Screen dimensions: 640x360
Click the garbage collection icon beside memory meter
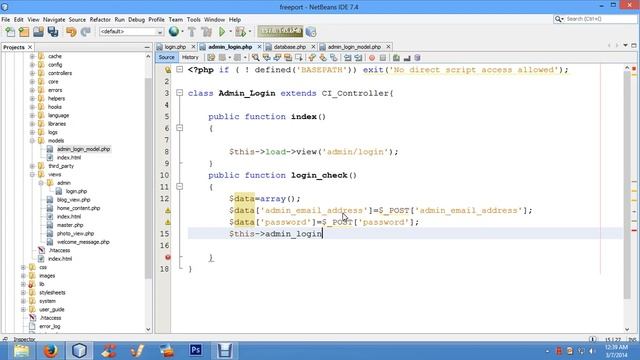pos(311,32)
